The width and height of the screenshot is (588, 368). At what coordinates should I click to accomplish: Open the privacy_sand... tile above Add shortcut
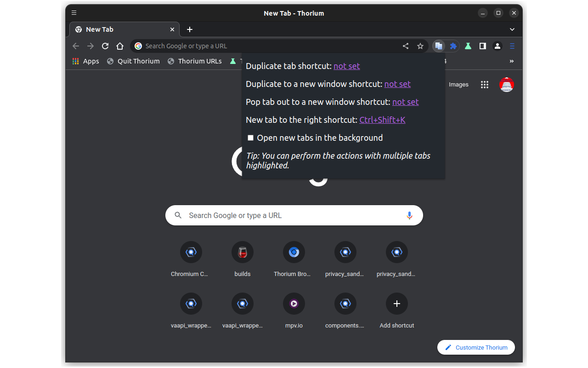pyautogui.click(x=397, y=260)
